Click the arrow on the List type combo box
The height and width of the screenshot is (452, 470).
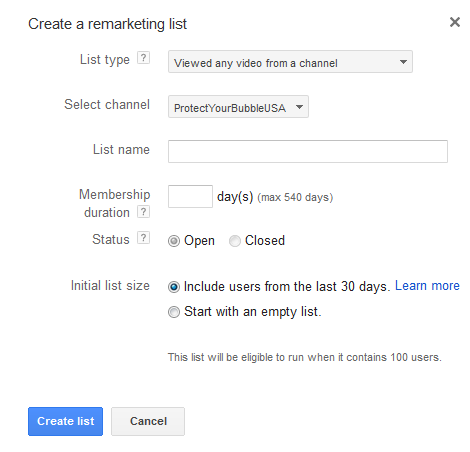[403, 62]
